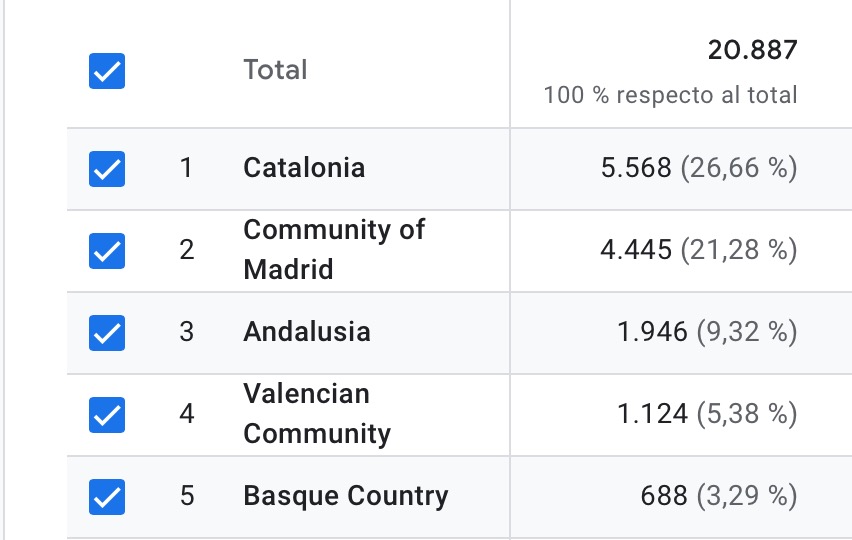Untick the Valencian Community checkbox
Viewport: 852px width, 540px height.
[107, 413]
